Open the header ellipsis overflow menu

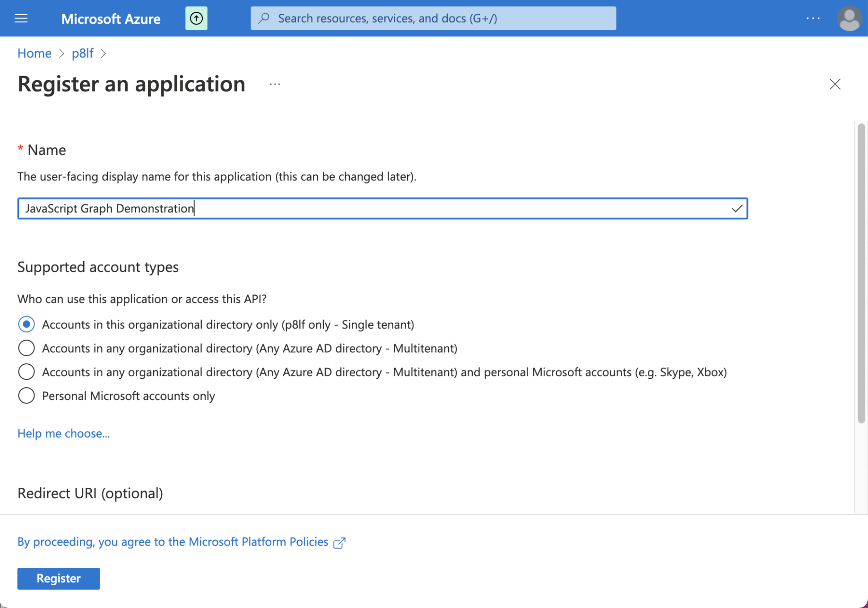click(x=813, y=18)
